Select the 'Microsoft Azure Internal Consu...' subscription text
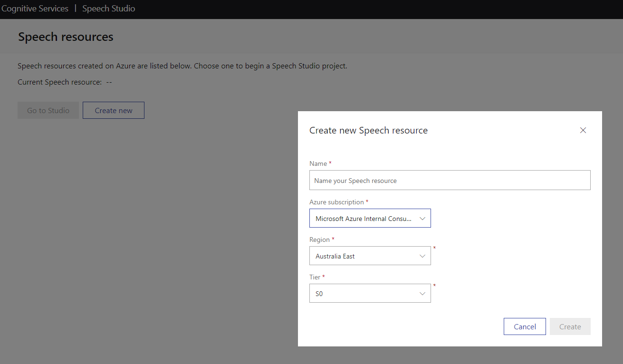Image resolution: width=623 pixels, height=364 pixels. pos(364,219)
